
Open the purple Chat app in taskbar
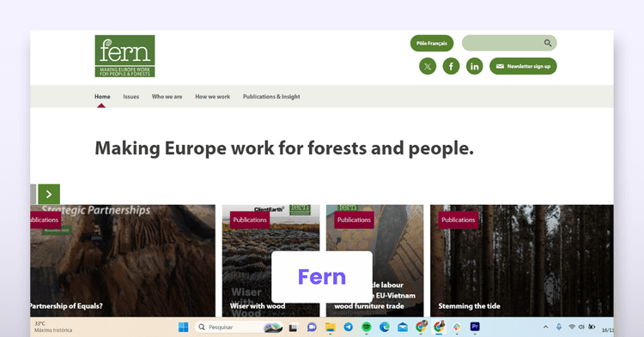312,327
